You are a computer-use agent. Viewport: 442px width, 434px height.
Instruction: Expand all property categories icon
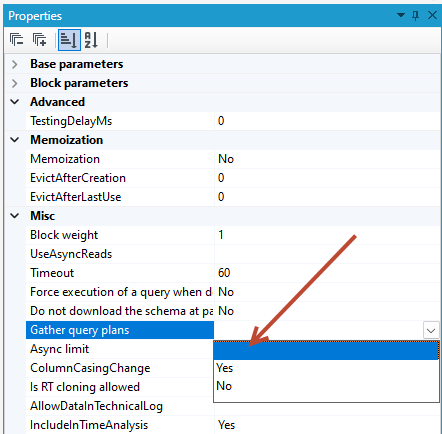(39, 40)
